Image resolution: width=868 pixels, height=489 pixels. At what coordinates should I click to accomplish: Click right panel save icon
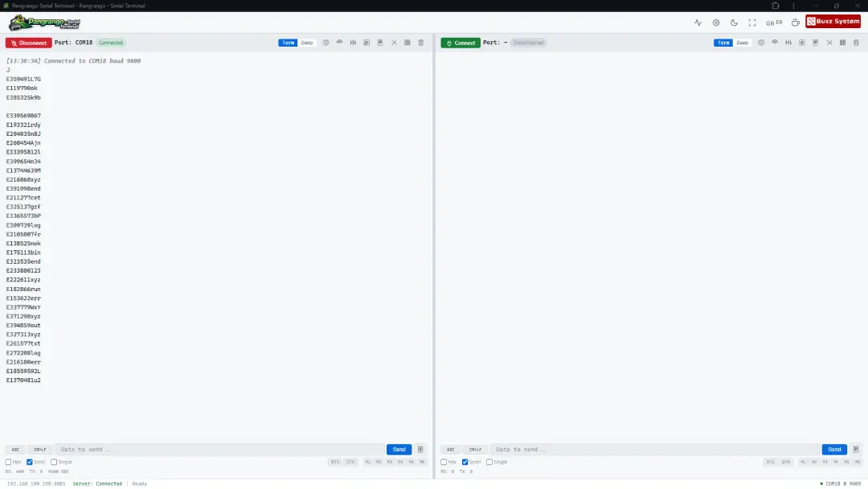point(816,43)
